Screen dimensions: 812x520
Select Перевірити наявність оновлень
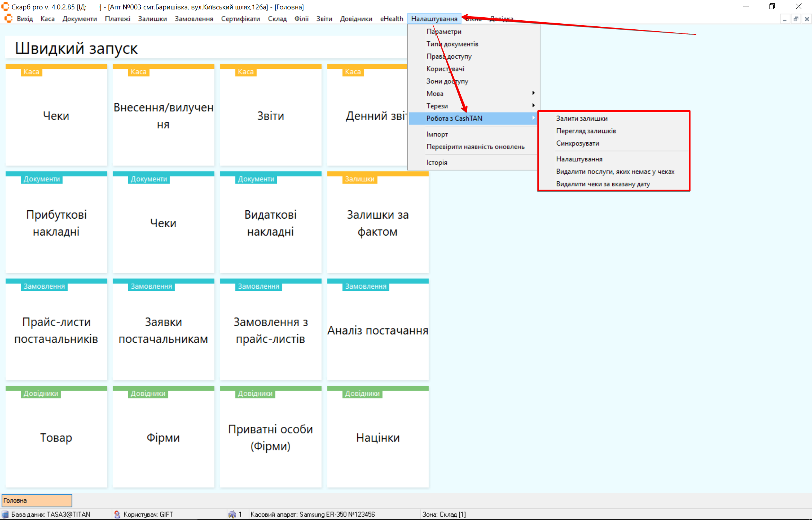click(x=475, y=146)
